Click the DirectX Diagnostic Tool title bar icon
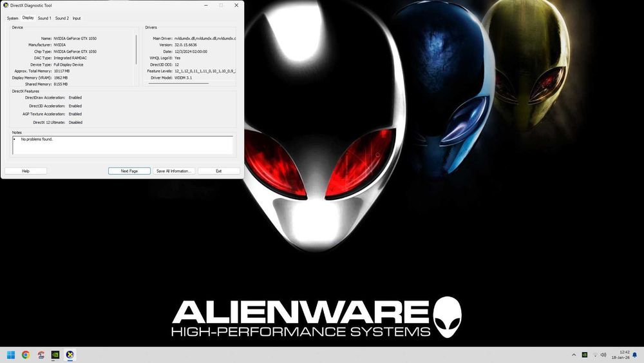Screen dimensions: 644x363 [6, 5]
